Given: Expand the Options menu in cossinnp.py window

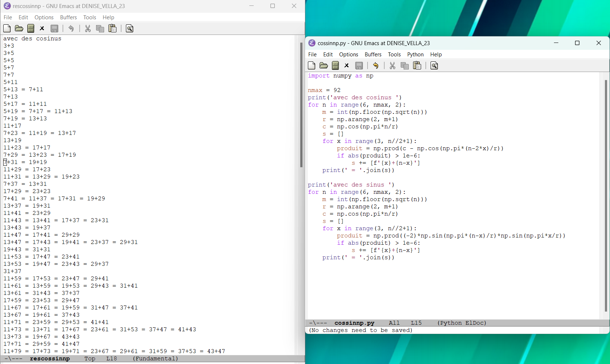Looking at the screenshot, I should [348, 55].
